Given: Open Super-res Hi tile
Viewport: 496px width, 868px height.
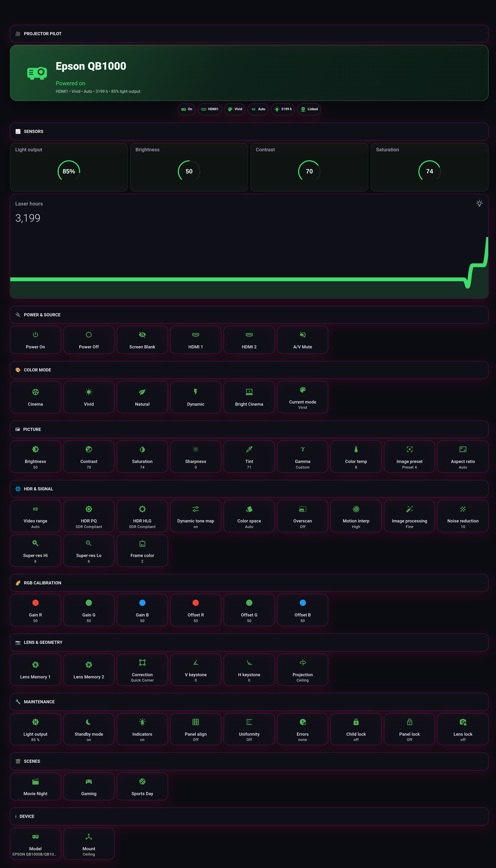Looking at the screenshot, I should [35, 550].
